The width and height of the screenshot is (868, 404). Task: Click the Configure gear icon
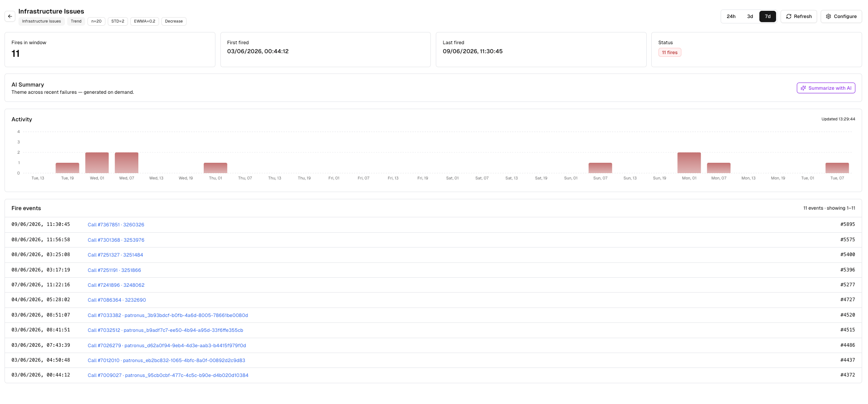click(x=828, y=17)
